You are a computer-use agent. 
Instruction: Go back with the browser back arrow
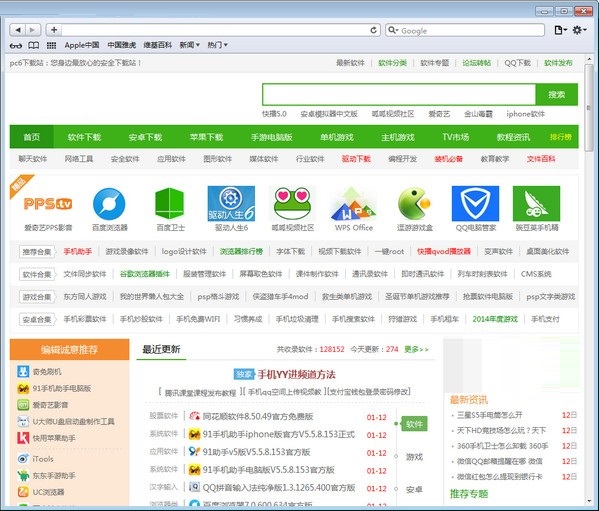[18, 30]
